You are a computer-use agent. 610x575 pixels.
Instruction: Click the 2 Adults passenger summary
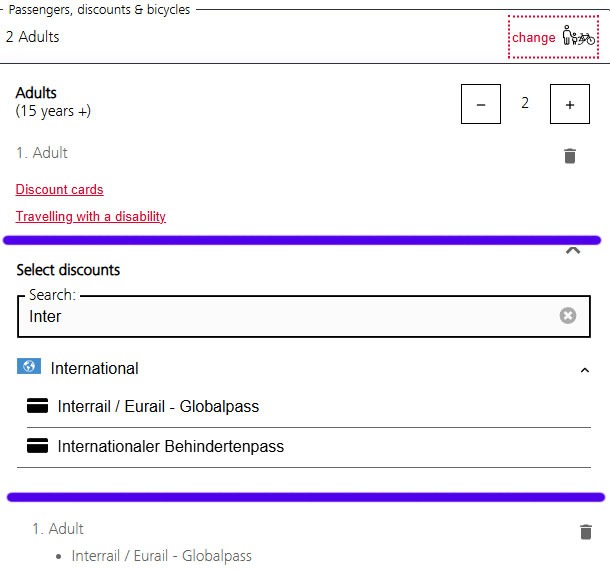33,37
